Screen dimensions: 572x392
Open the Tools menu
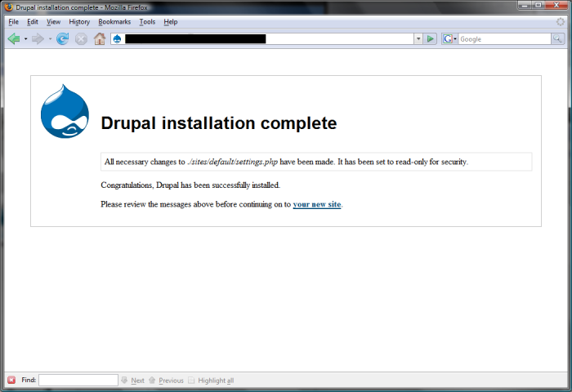[x=147, y=22]
